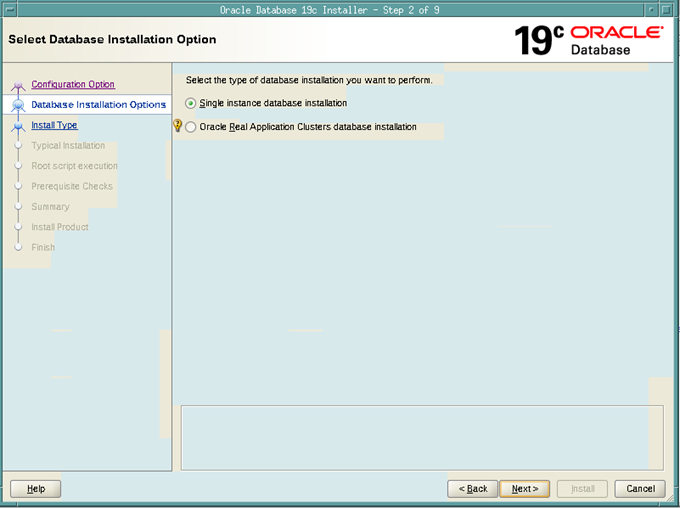Viewport: 680px width, 508px height.
Task: Open the window menu button in title bar
Action: 10,10
